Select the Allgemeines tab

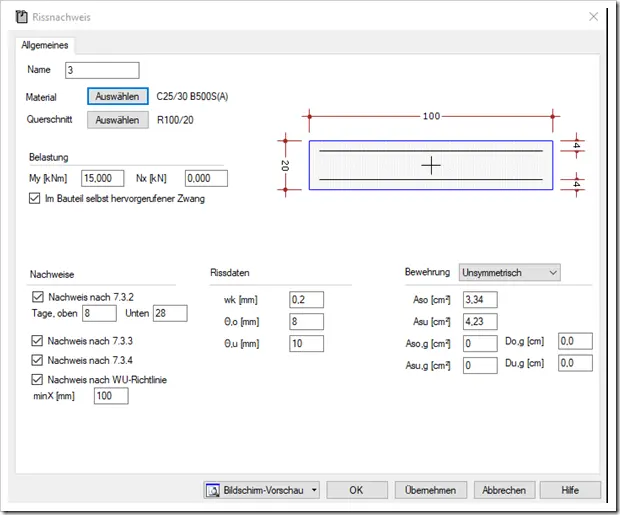coord(45,45)
